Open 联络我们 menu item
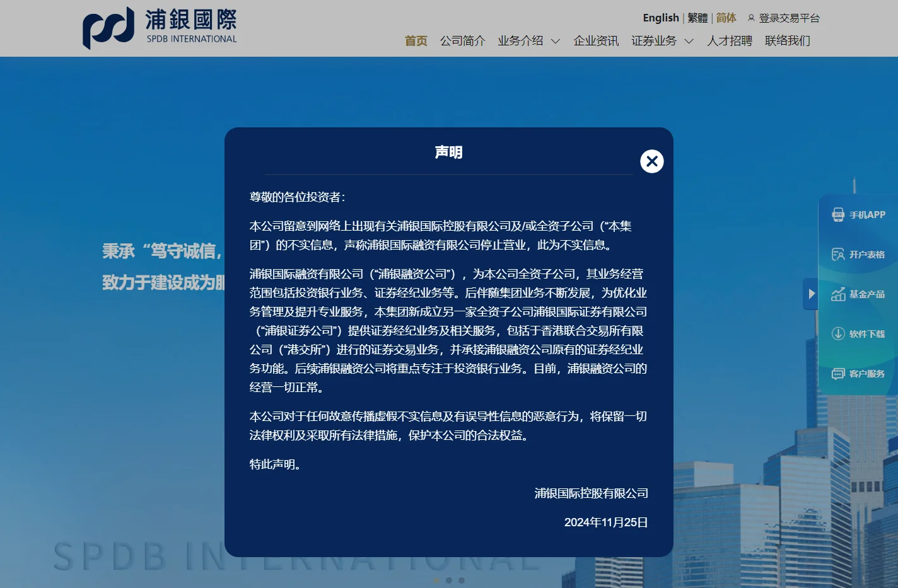The height and width of the screenshot is (588, 898). (788, 41)
